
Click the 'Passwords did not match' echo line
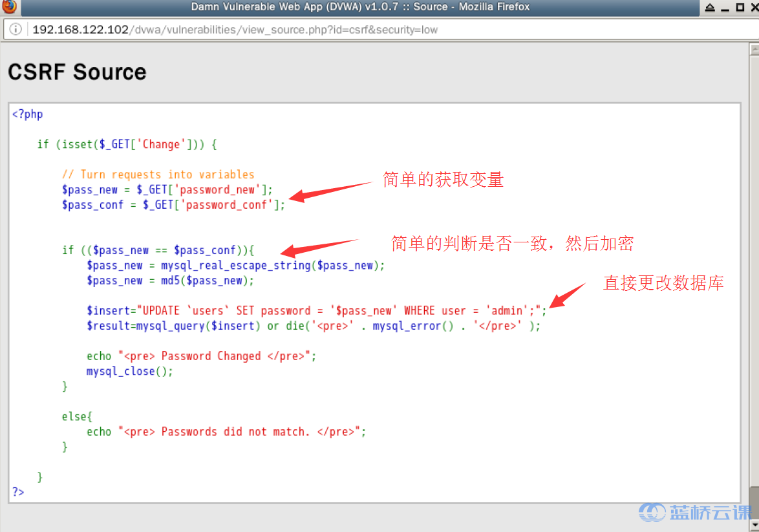(x=226, y=432)
